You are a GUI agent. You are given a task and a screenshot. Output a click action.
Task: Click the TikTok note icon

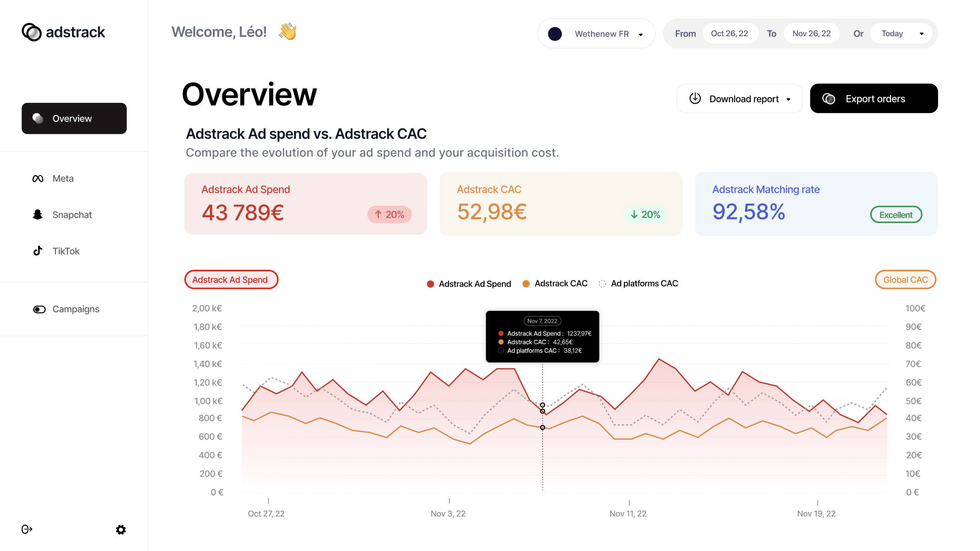38,251
